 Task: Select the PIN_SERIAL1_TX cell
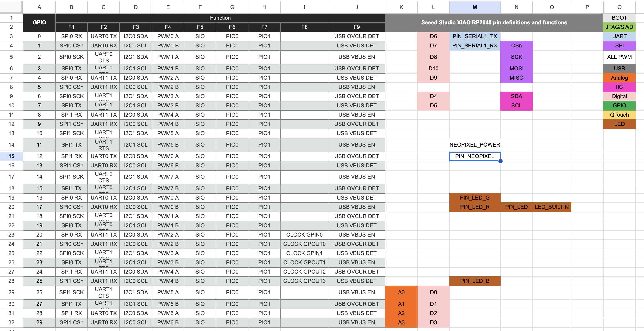tap(474, 37)
